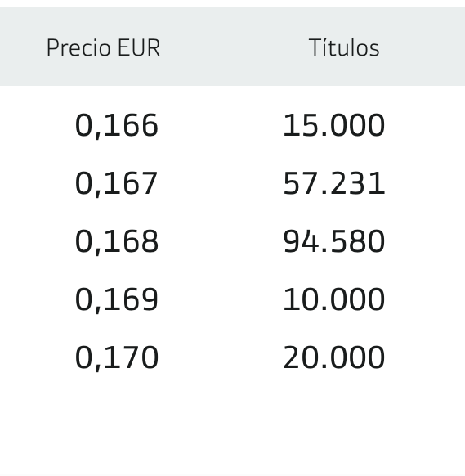Click the 15.000 títulos value
The height and width of the screenshot is (476, 465).
tap(334, 125)
